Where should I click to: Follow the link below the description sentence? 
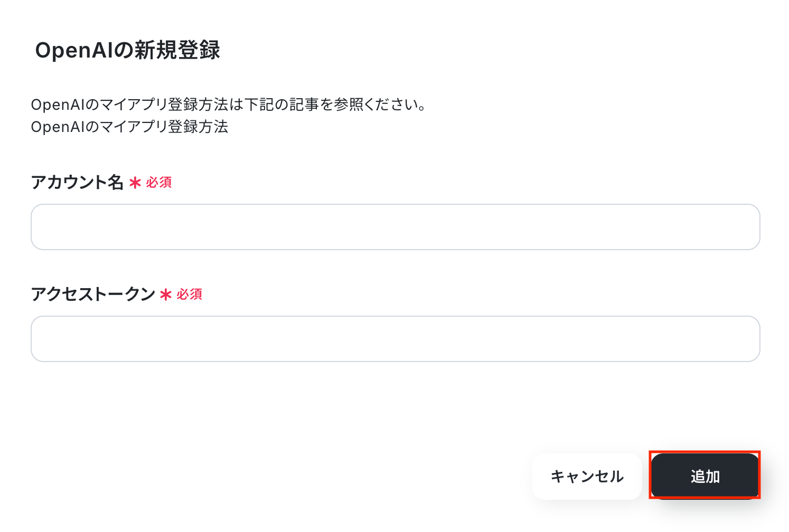(x=129, y=127)
